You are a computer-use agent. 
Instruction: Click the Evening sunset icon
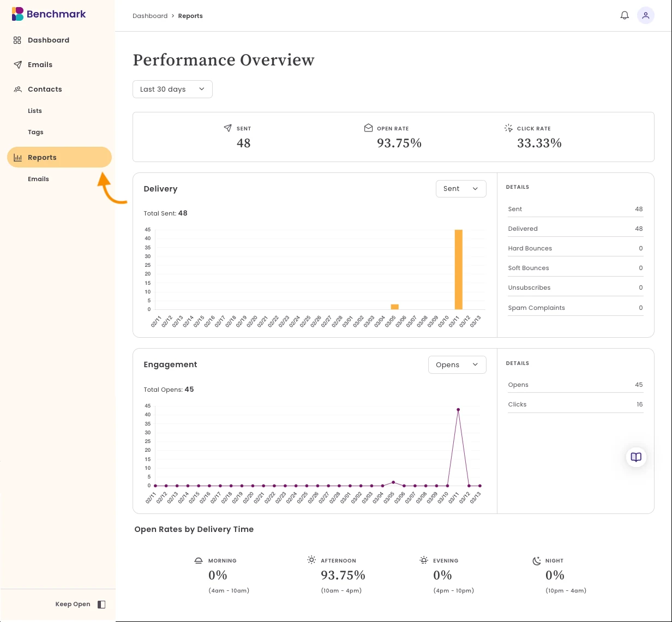(424, 560)
